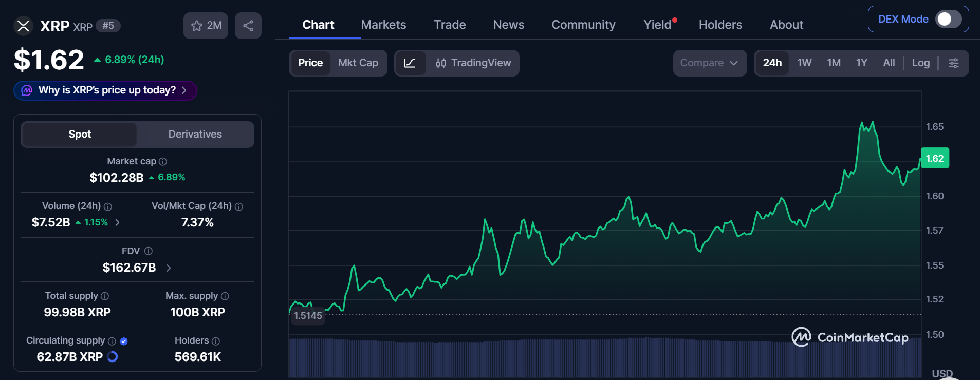Click the 99.98B XRP total supply
Screen dimensions: 980x380
pos(77,312)
